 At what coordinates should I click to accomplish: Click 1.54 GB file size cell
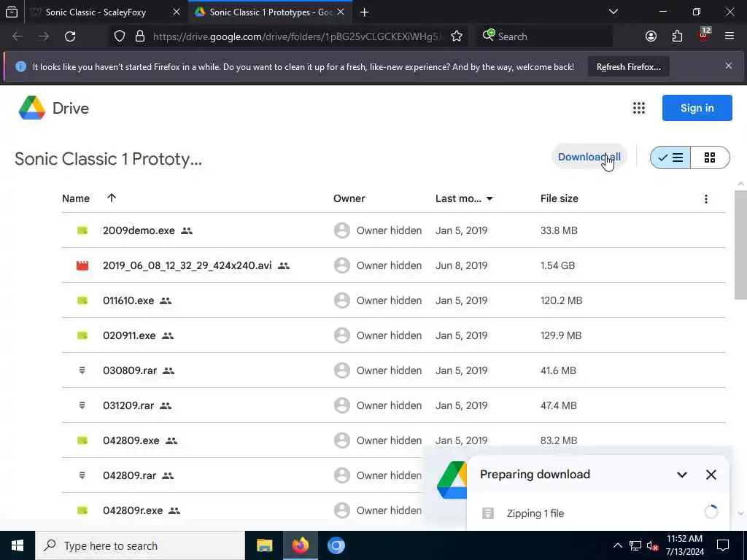point(557,265)
